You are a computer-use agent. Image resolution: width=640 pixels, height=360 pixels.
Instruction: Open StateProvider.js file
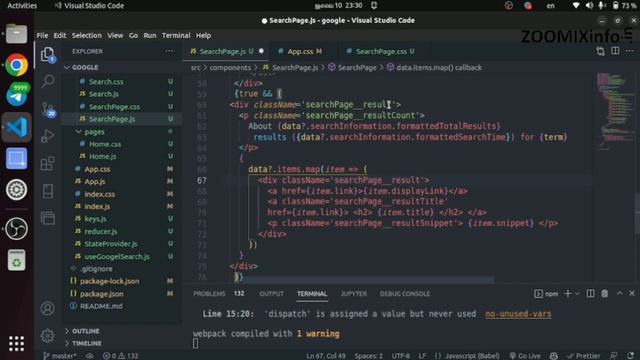tap(111, 244)
